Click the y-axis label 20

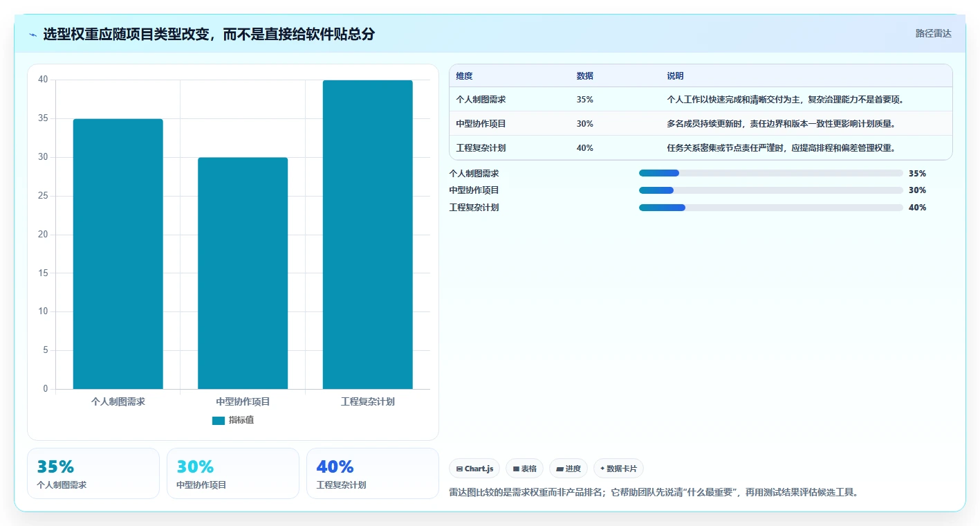[43, 235]
